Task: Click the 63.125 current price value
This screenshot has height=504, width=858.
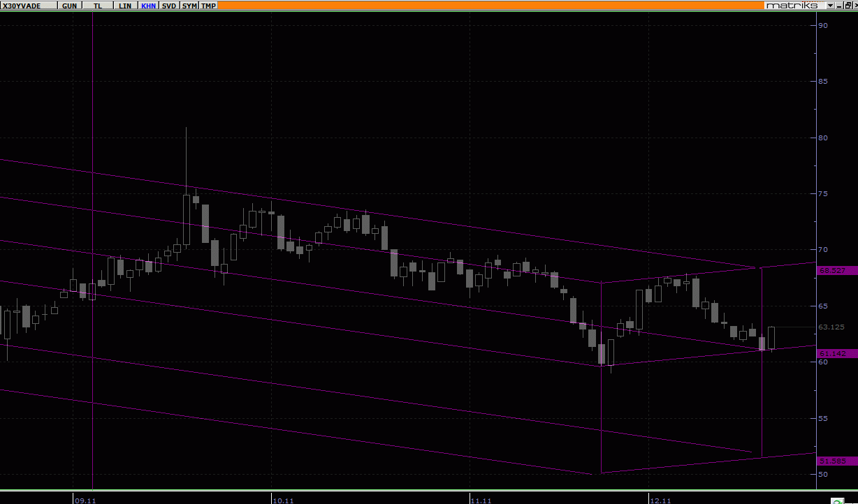Action: pos(832,327)
